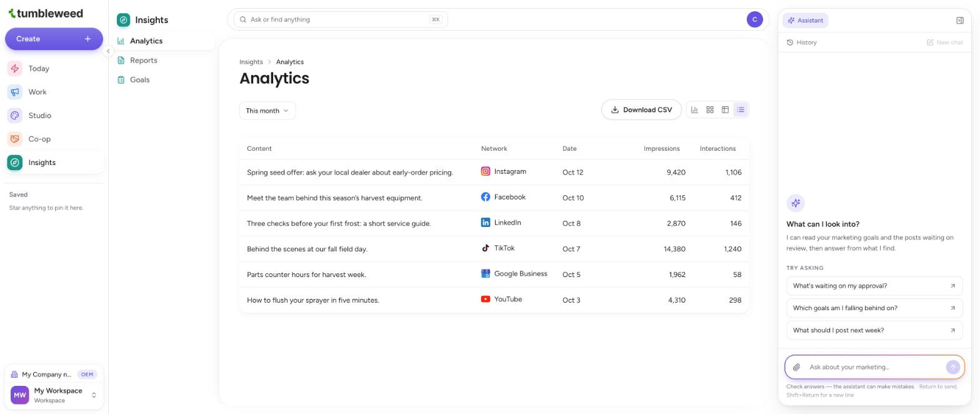
Task: Click Download CSV
Action: [641, 109]
